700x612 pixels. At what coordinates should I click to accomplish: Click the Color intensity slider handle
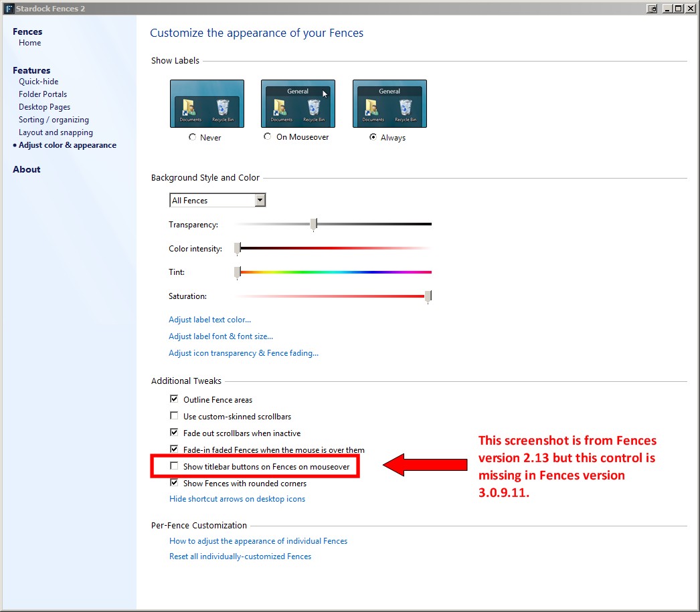[238, 249]
